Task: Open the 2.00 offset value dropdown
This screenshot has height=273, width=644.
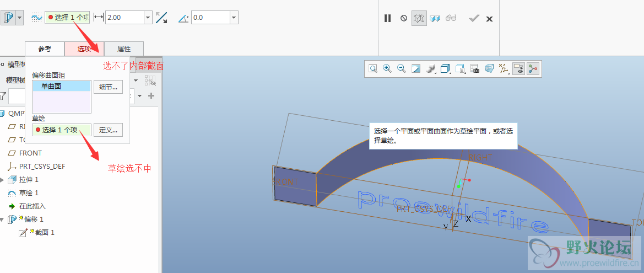Action: pyautogui.click(x=148, y=17)
